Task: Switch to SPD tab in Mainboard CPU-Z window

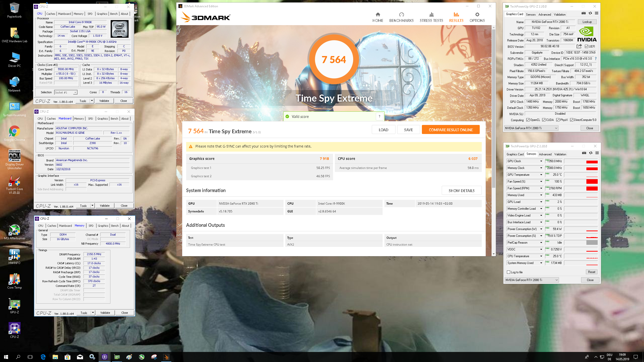Action: click(x=90, y=119)
